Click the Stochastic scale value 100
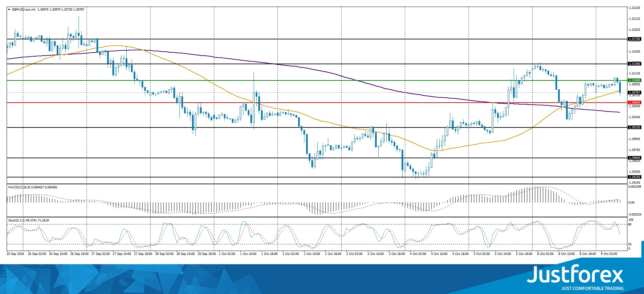This screenshot has height=294, width=644. (x=631, y=220)
